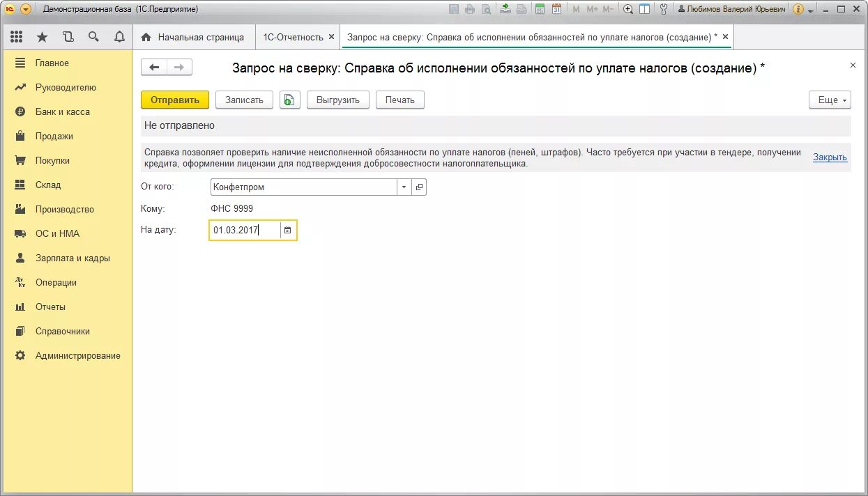
Task: Open the Calculator icon in title bar
Action: 540,9
